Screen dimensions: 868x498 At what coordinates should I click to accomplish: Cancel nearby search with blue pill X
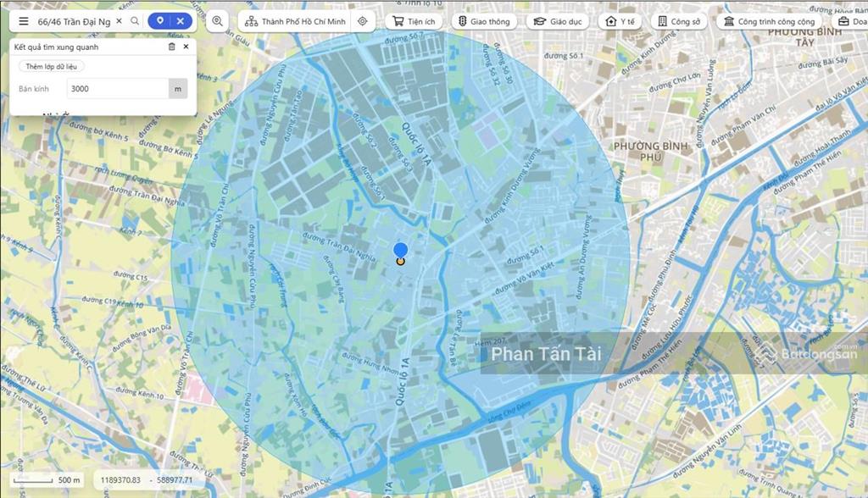(x=181, y=21)
